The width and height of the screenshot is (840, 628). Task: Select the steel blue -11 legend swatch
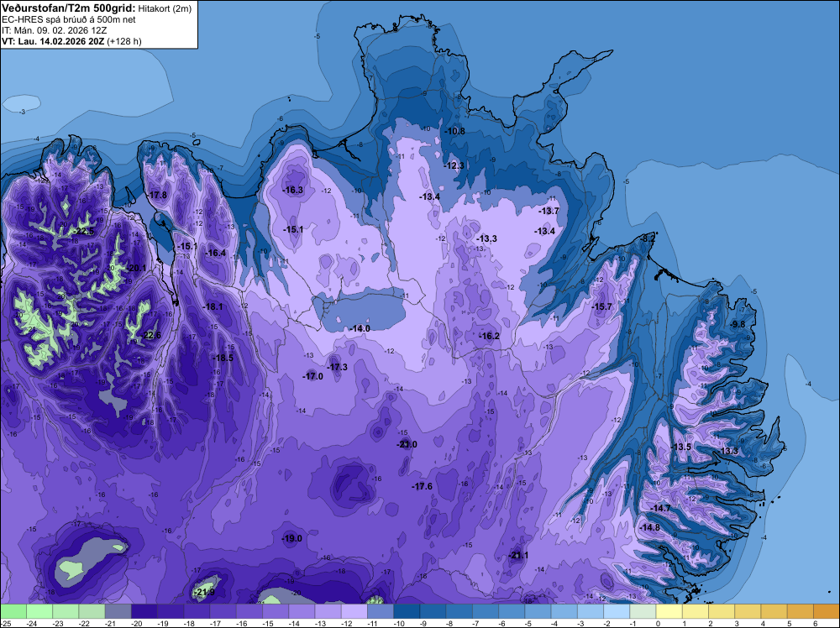click(x=381, y=611)
